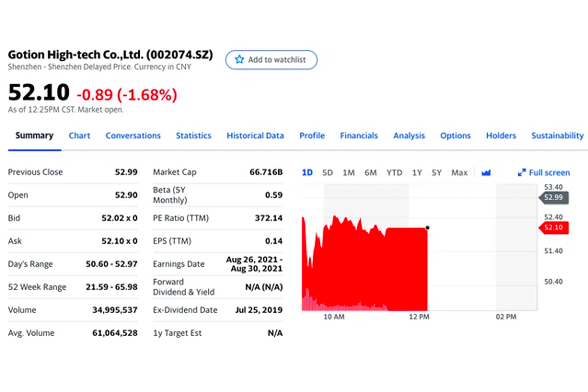Open the Sustainability tab
This screenshot has height=392, width=588.
click(x=558, y=136)
